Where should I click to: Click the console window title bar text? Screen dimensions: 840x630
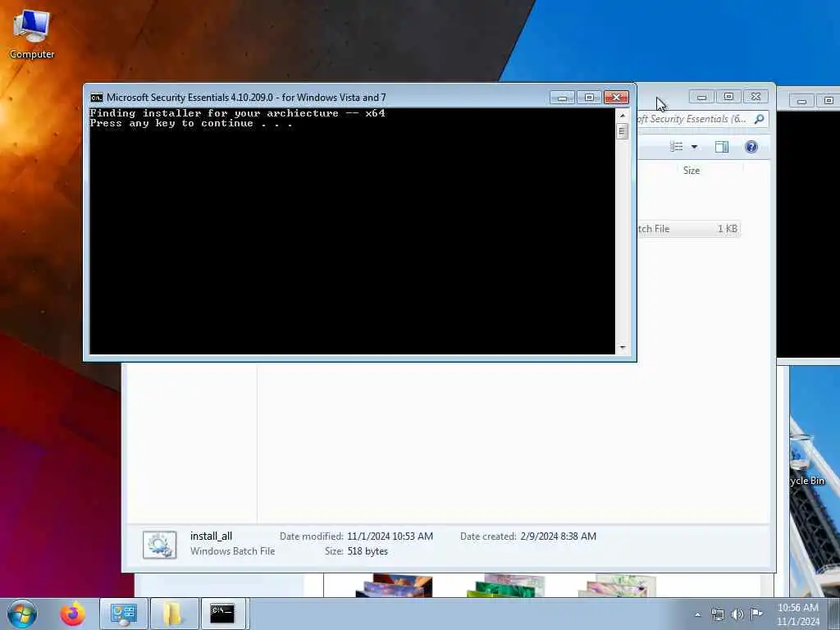[x=246, y=98]
